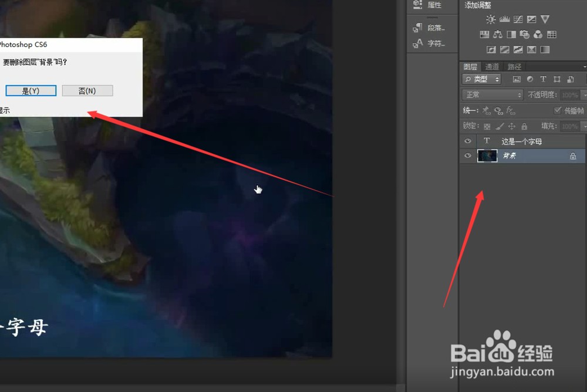Filter layers by adjustment layers icon
The height and width of the screenshot is (392, 587).
pyautogui.click(x=530, y=79)
